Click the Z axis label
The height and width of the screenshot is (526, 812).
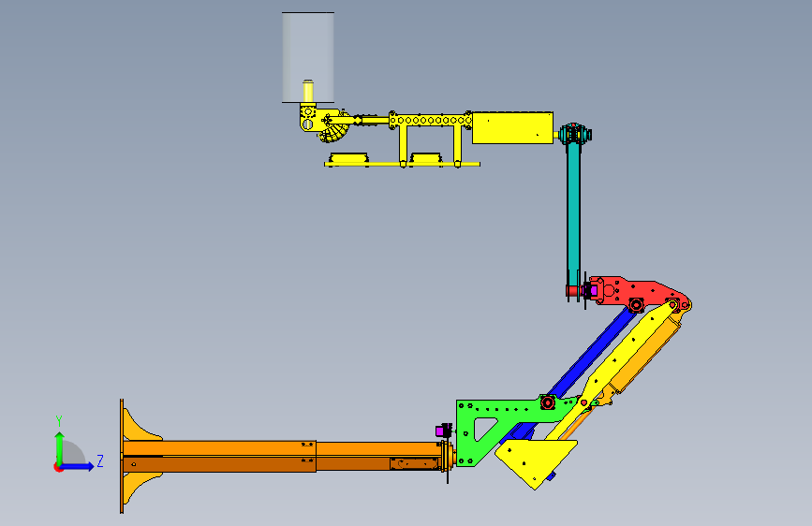click(x=100, y=460)
